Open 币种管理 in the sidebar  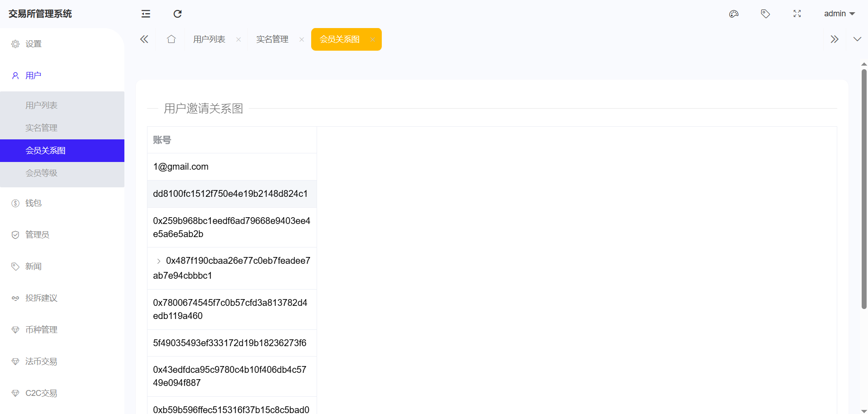pos(41,330)
